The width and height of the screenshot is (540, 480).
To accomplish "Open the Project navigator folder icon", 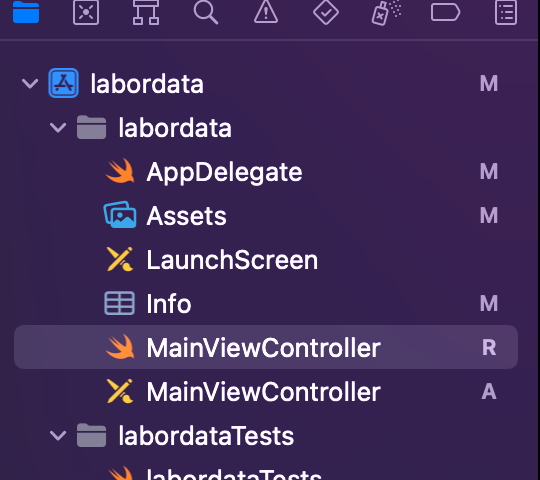I will (26, 12).
